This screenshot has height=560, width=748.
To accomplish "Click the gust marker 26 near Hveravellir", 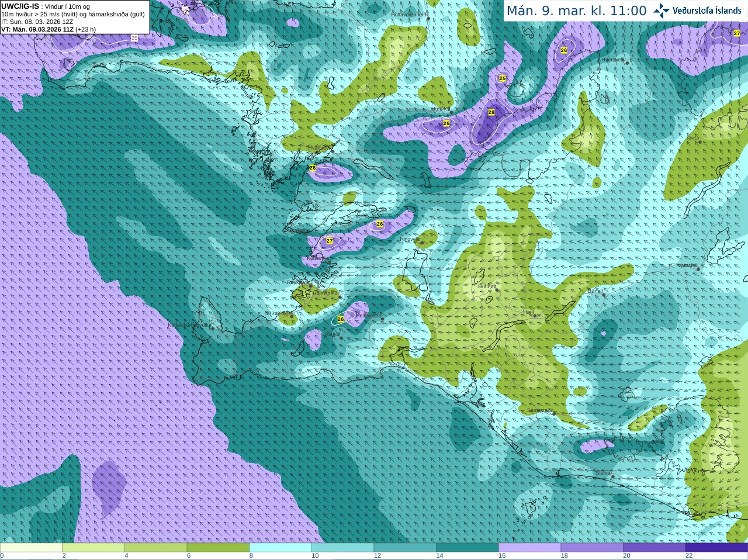I will coord(564,50).
